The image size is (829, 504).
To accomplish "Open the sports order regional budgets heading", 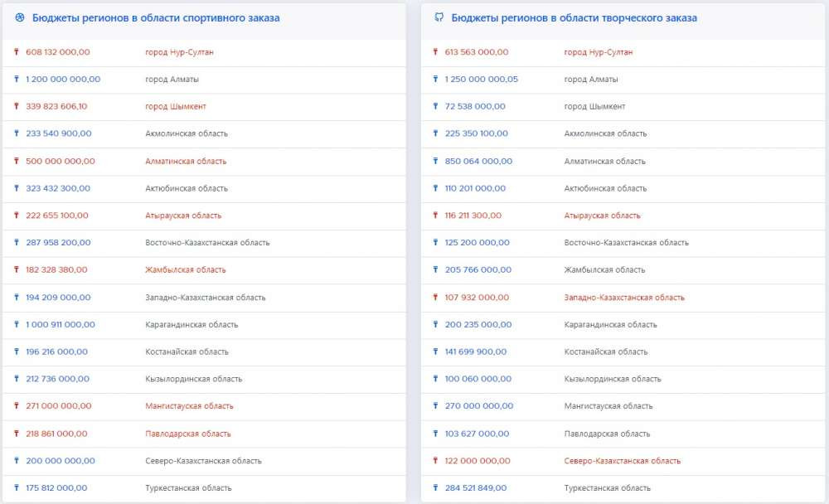I will pos(156,17).
